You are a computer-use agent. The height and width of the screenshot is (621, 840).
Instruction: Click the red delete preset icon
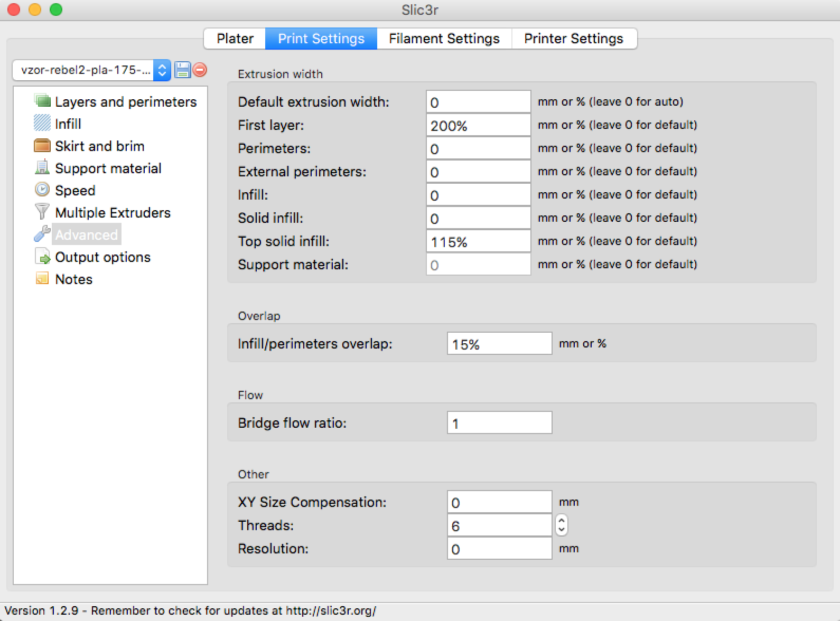point(200,70)
